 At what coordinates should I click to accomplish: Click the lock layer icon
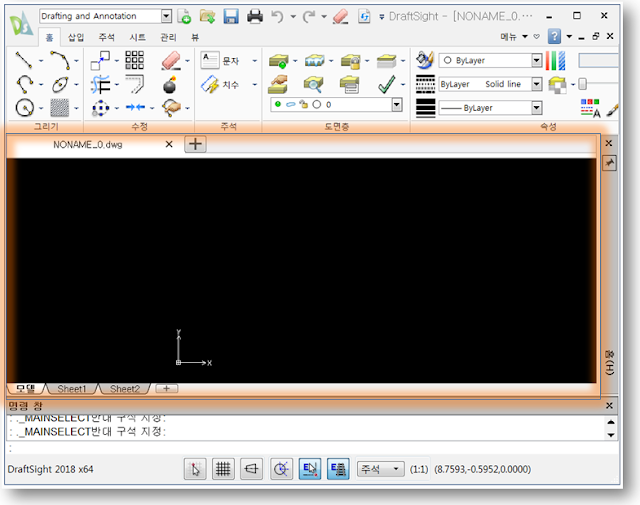351,61
